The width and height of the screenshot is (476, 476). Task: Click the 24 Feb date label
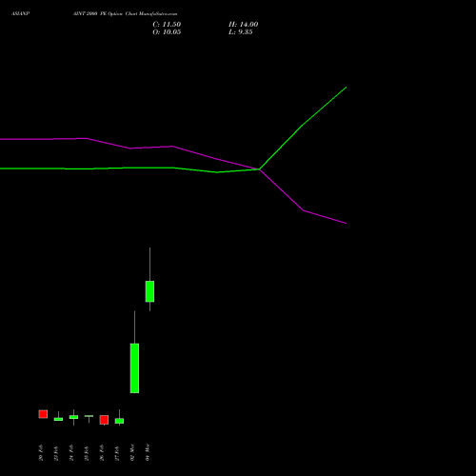tap(71, 453)
